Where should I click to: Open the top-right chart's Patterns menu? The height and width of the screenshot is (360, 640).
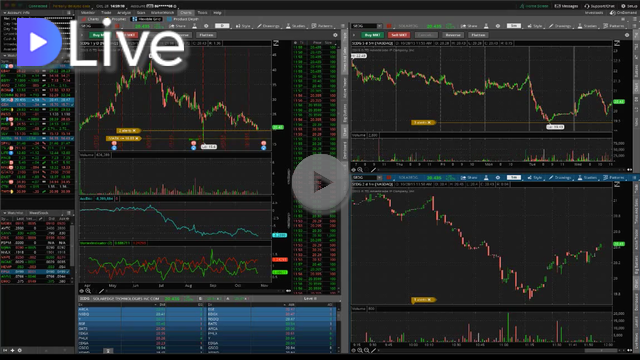(614, 26)
